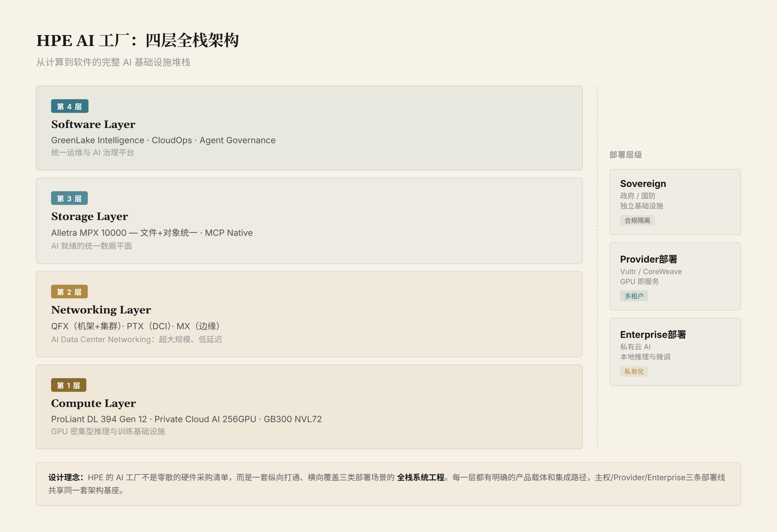Select the 'Software Layer' heading

pyautogui.click(x=93, y=124)
